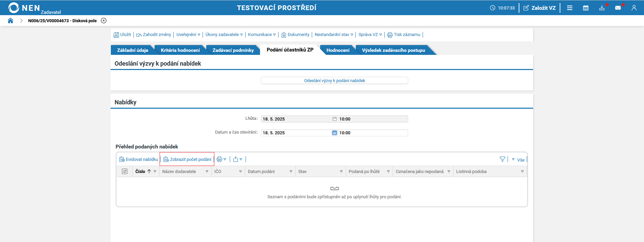
Task: Click the Datum a čas otevírání date field
Action: click(x=296, y=133)
